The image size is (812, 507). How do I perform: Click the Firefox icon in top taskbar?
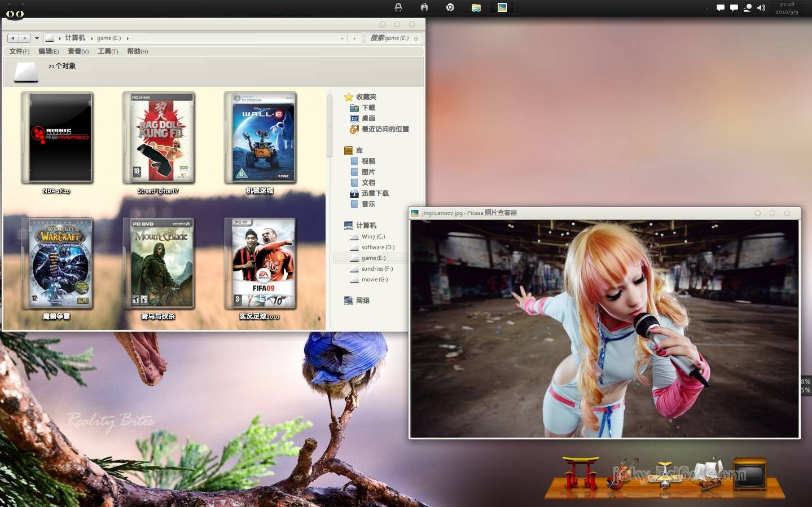coord(424,7)
